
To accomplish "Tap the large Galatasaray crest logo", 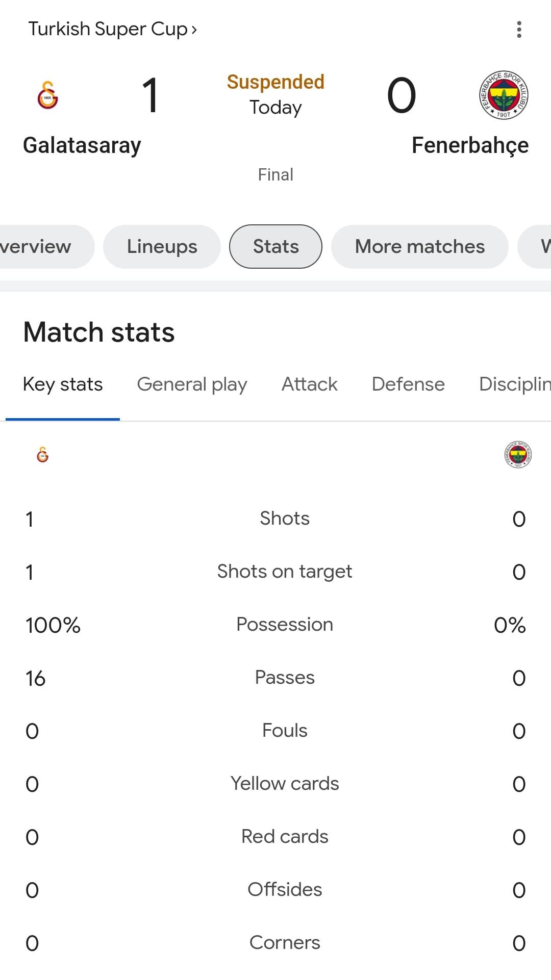I will click(47, 95).
